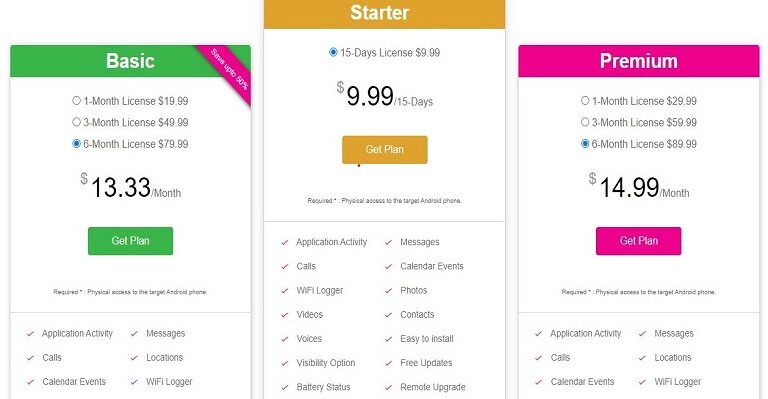Click checkmark icon beside Basic Locations
This screenshot has height=399, width=768.
pos(134,358)
